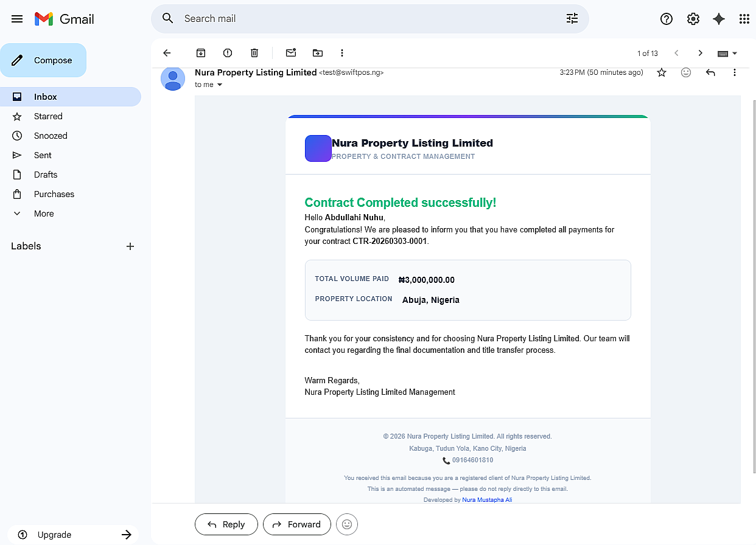Go to the older message arrow
Image resolution: width=756 pixels, height=545 pixels.
[701, 53]
